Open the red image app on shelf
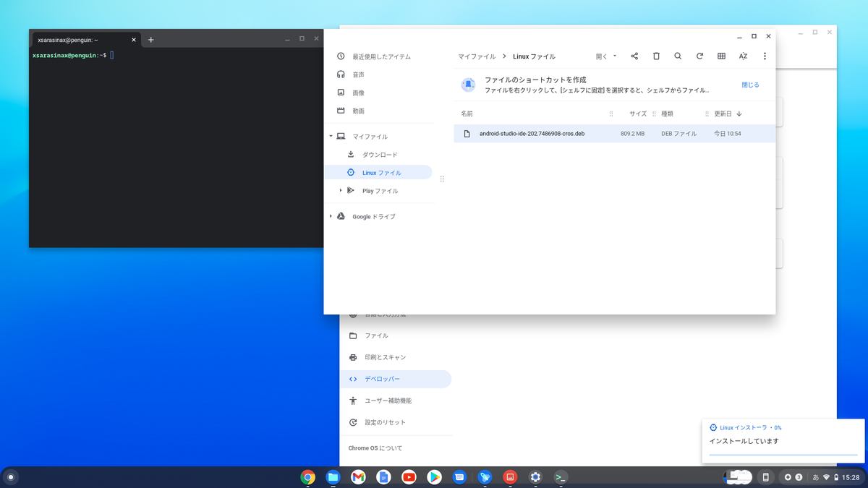The height and width of the screenshot is (488, 868). click(x=510, y=477)
